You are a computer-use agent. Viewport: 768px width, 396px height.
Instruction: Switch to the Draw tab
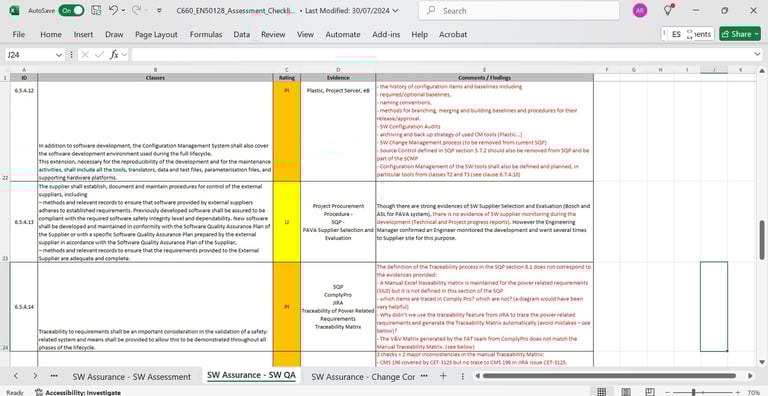click(114, 34)
